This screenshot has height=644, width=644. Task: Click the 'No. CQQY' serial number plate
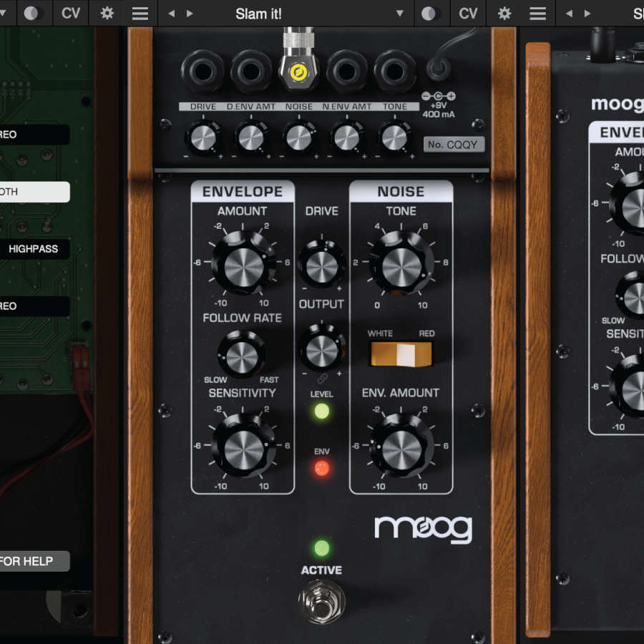click(x=454, y=144)
